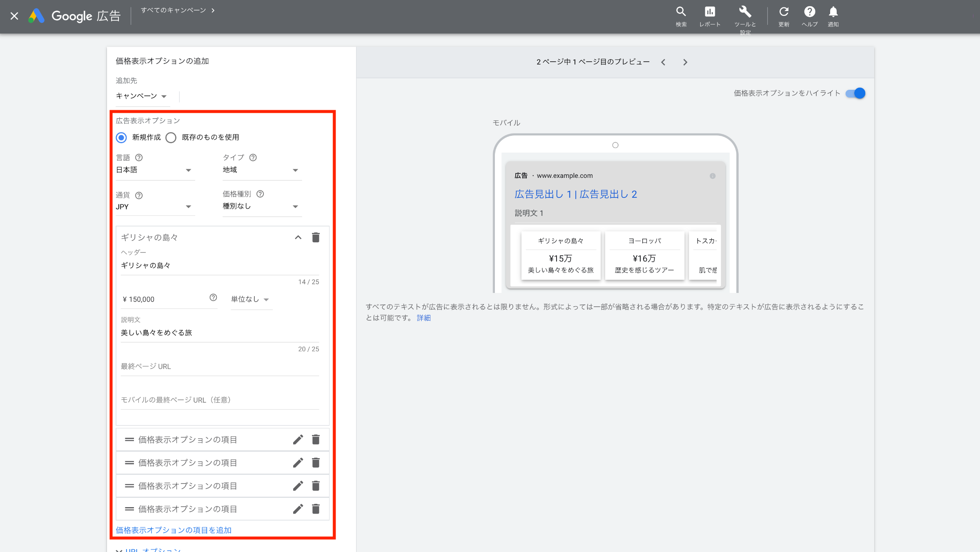980x552 pixels.
Task: Edit the second 価格表示オプションの項目 row
Action: tap(298, 463)
